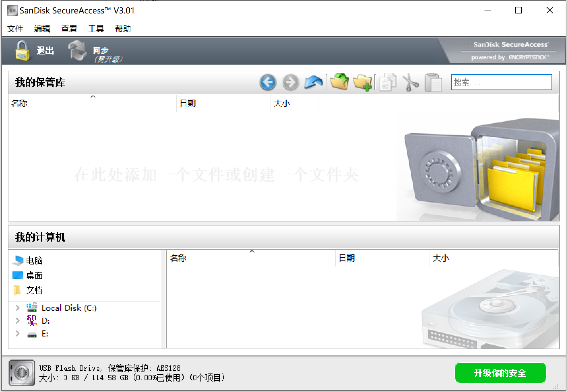
Task: Click the SD icon for drive D:
Action: coord(32,320)
